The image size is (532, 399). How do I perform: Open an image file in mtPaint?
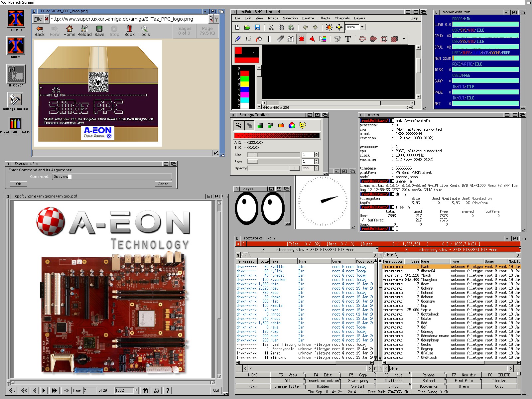(x=247, y=27)
